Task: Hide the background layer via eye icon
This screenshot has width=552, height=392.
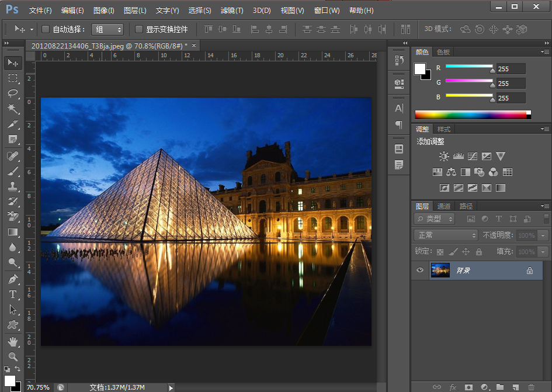Action: pyautogui.click(x=419, y=270)
